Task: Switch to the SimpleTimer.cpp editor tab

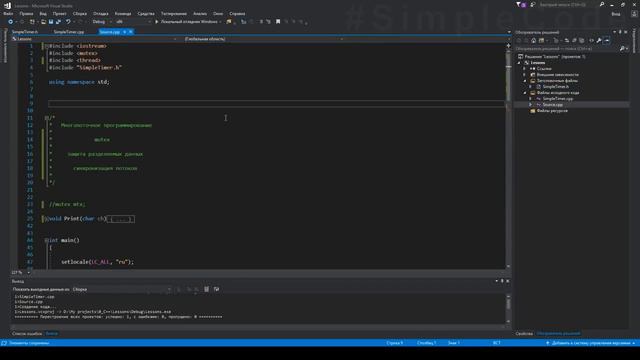Action: click(69, 31)
